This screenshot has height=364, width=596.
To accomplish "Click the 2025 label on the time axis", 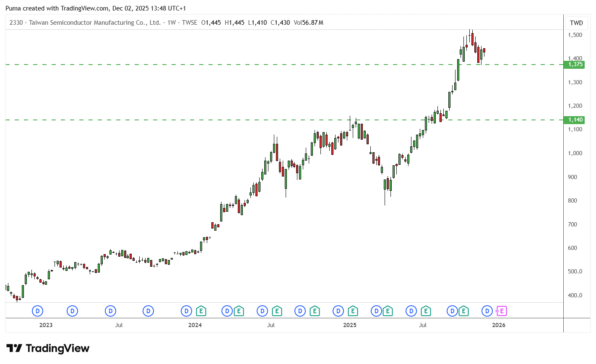I will point(349,325).
